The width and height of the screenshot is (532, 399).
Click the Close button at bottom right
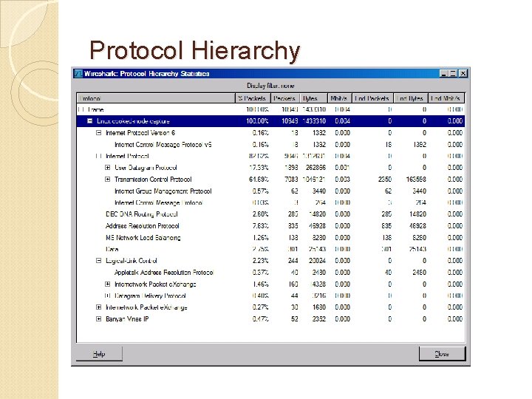[x=442, y=354]
